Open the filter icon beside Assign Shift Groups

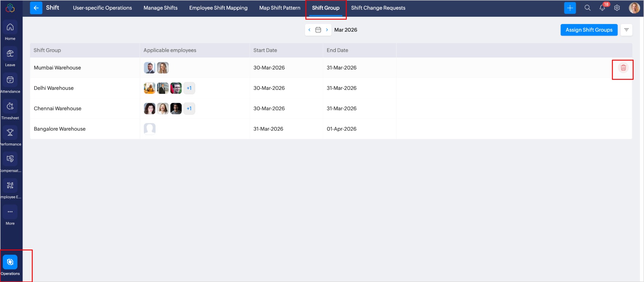626,30
